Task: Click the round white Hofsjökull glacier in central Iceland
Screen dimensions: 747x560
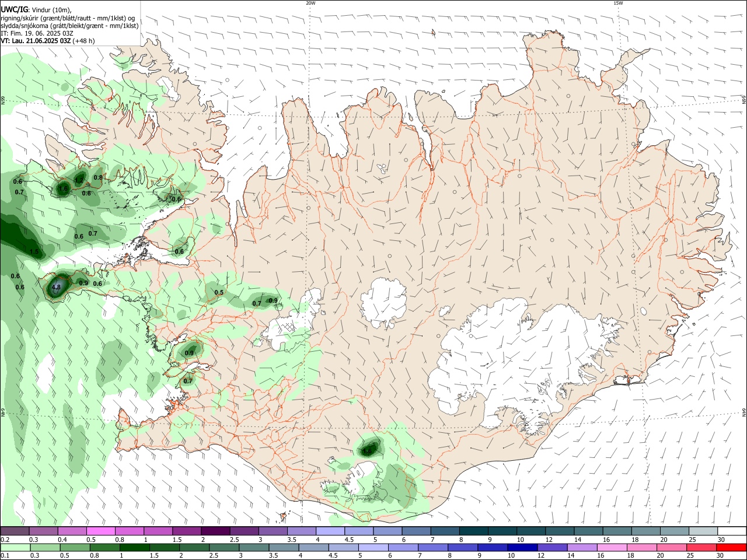Action: pyautogui.click(x=383, y=302)
